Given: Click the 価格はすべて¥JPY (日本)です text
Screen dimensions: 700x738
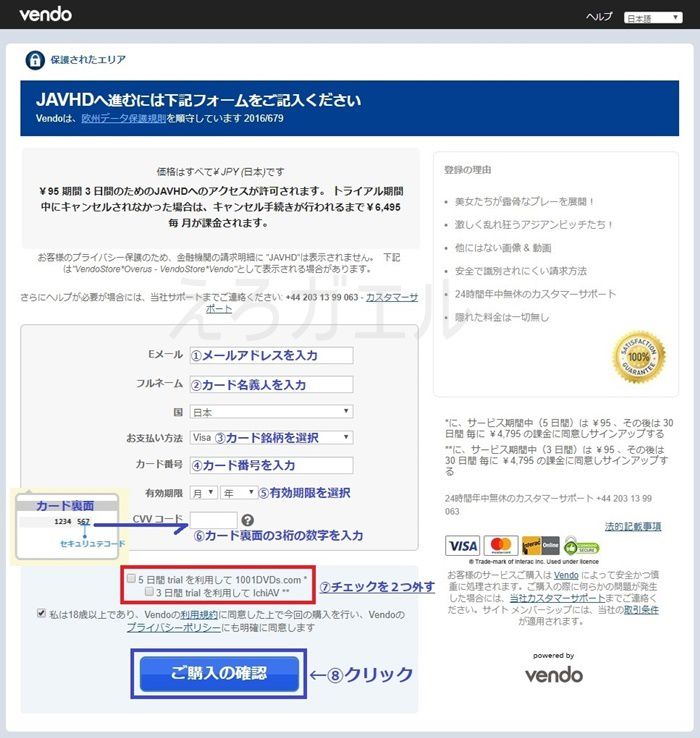Looking at the screenshot, I should [x=220, y=172].
